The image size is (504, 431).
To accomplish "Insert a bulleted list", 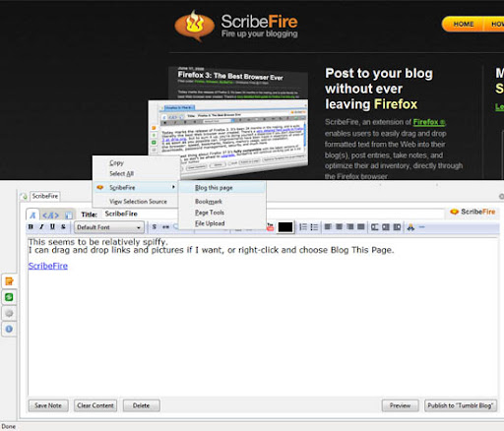I will click(x=314, y=227).
